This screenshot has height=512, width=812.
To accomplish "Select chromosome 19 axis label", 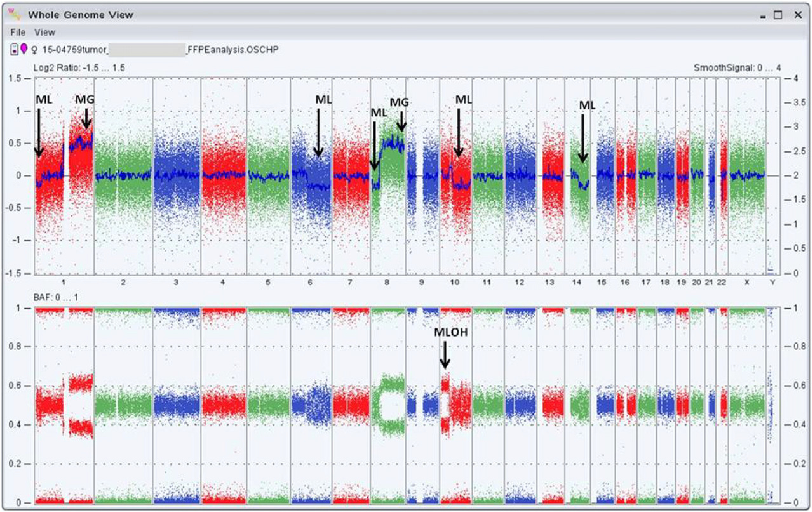I will tap(681, 282).
